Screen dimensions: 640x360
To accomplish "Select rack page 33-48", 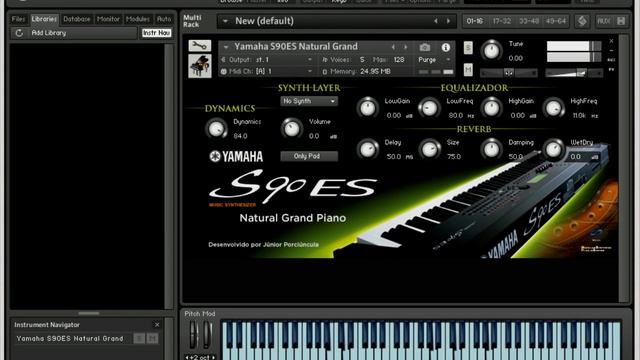I will [x=529, y=21].
